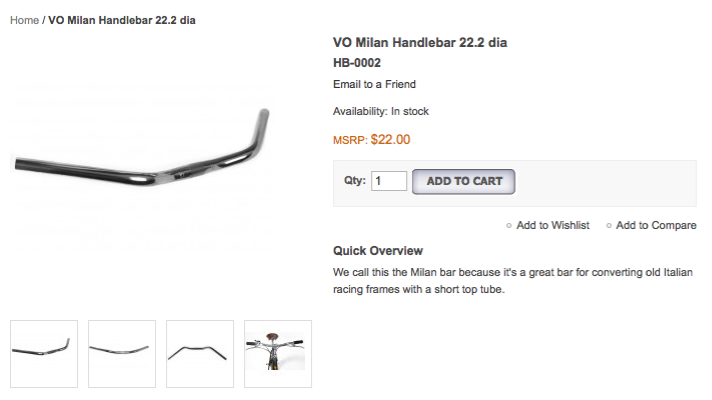Click the Home breadcrumb link

coord(24,20)
